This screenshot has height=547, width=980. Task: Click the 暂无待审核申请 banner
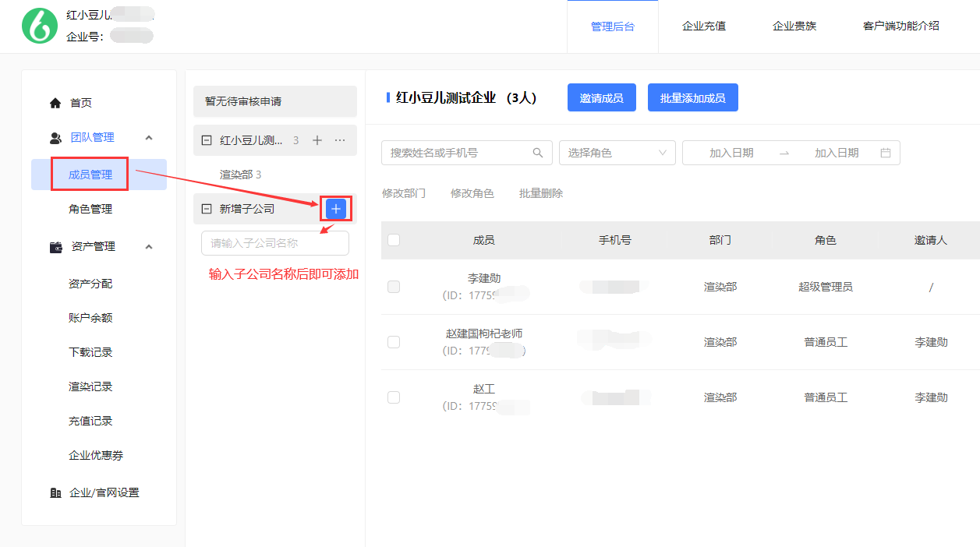point(275,101)
